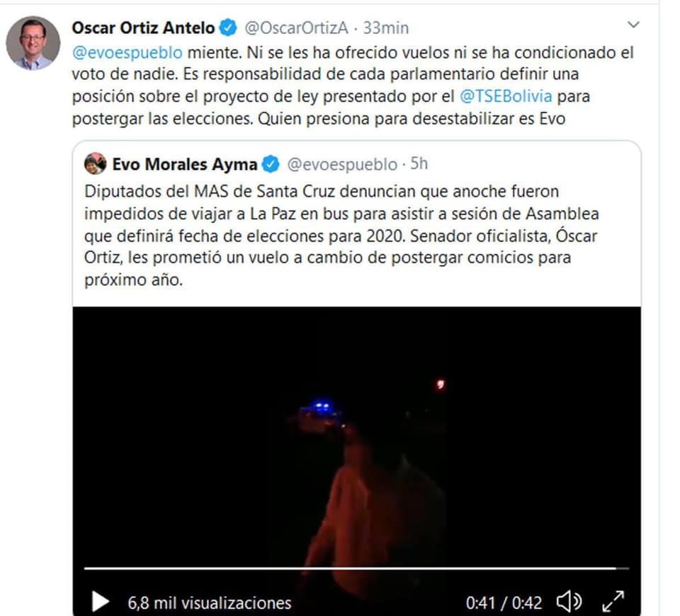
Task: Click Evo Morales Ayma display name
Action: [185, 164]
